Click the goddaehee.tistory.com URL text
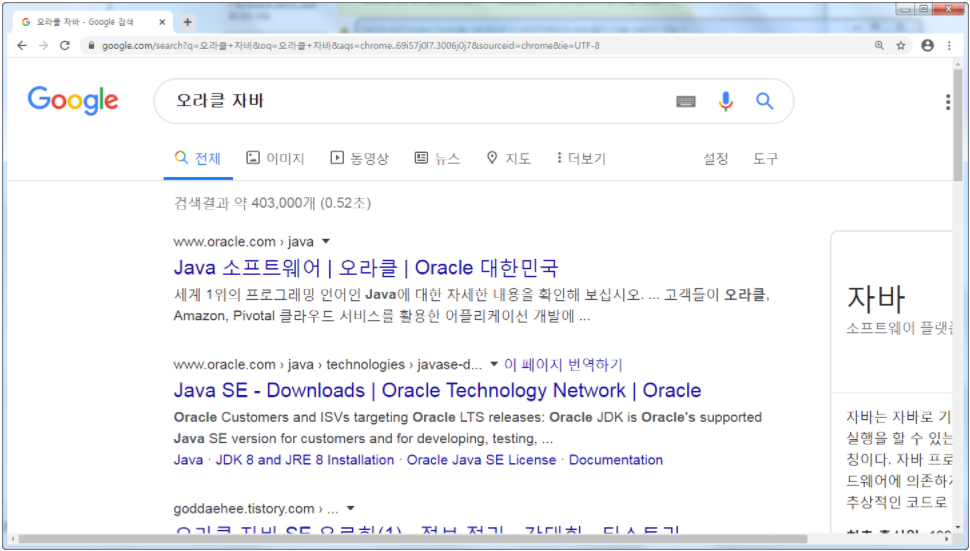The image size is (970, 551). pyautogui.click(x=256, y=508)
